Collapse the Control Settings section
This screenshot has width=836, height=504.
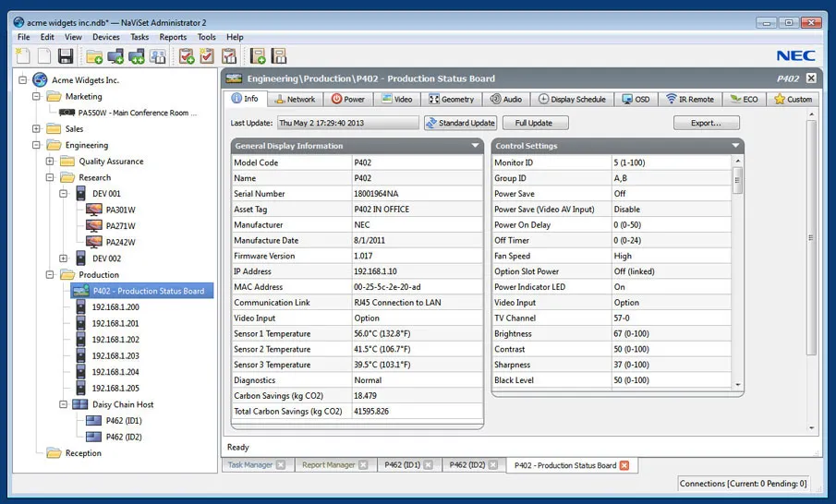click(735, 146)
